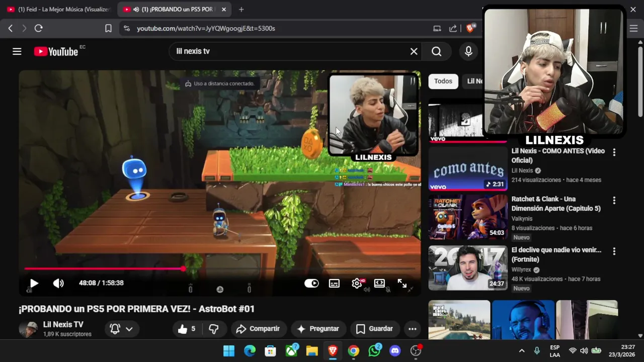Click the Compartir share button
The width and height of the screenshot is (644, 362).
[x=258, y=329]
